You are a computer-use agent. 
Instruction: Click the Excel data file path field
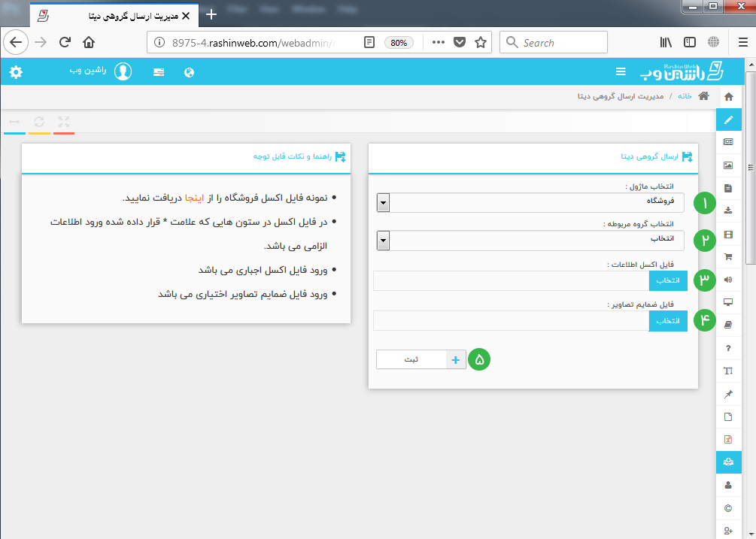click(x=511, y=280)
